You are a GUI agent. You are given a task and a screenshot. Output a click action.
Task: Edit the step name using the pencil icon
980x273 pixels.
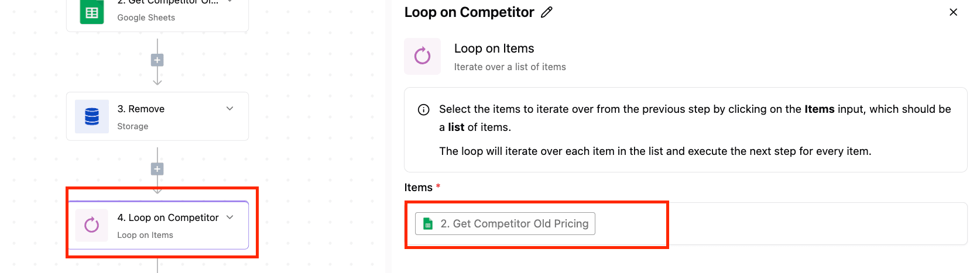(547, 12)
